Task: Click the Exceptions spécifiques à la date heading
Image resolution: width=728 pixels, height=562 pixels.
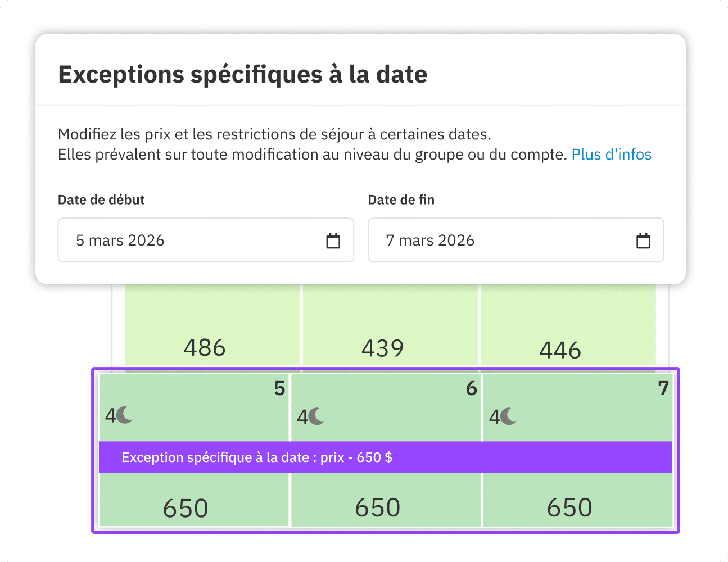Action: point(242,74)
